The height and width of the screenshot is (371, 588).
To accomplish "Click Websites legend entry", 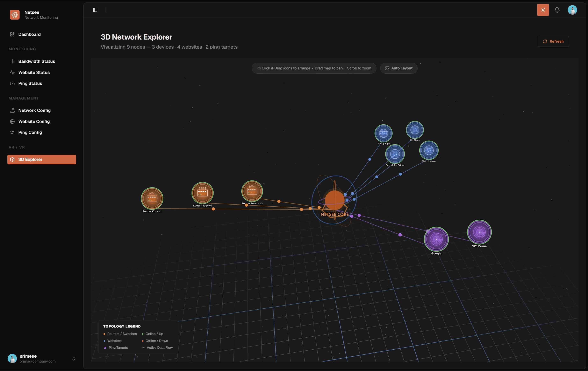I will (112, 341).
